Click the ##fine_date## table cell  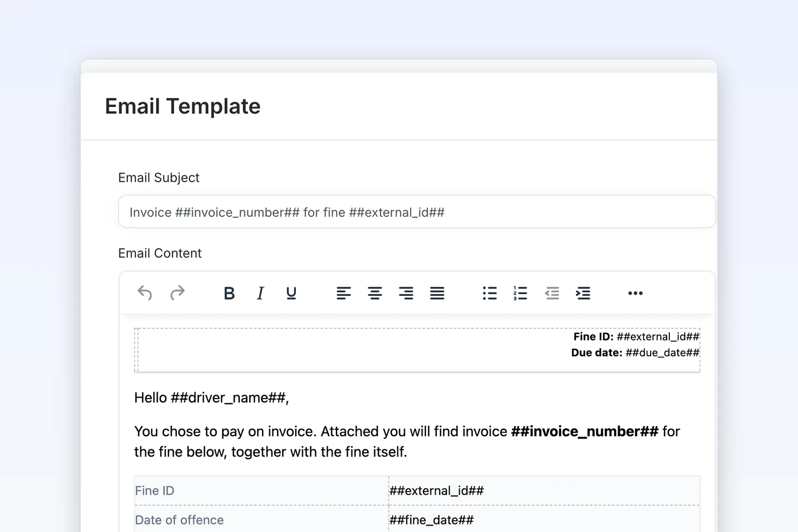pos(544,520)
